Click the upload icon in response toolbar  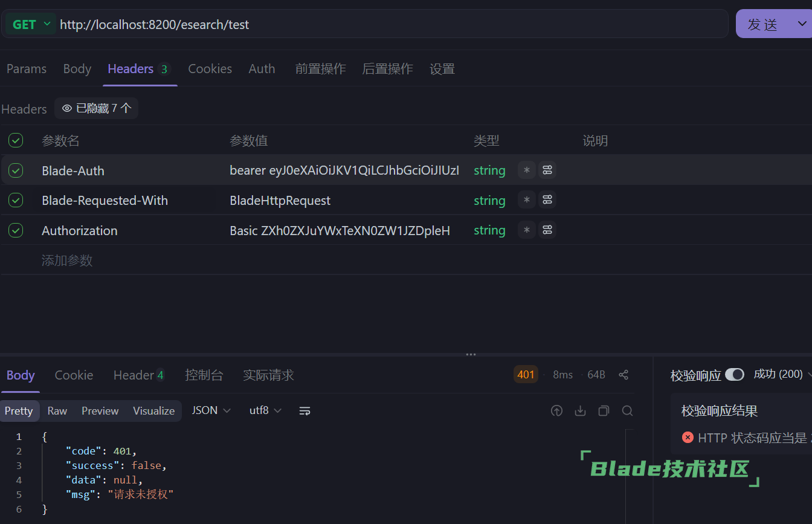click(x=556, y=411)
